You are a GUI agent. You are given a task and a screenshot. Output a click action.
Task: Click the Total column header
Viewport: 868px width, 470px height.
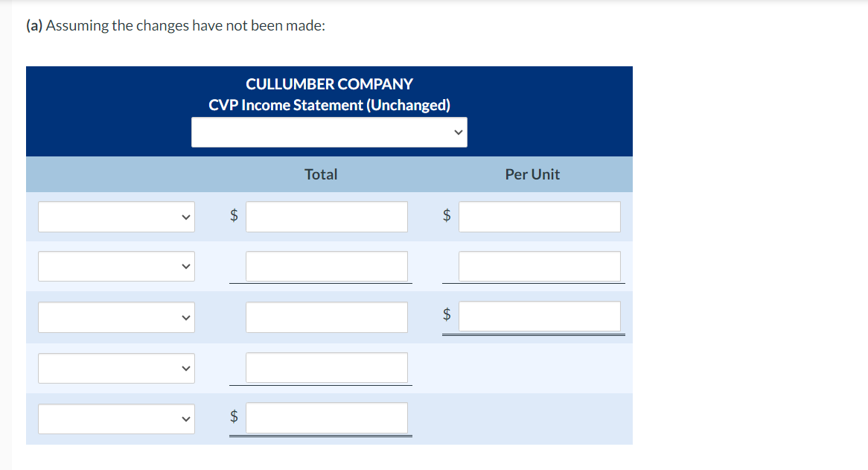(x=321, y=174)
